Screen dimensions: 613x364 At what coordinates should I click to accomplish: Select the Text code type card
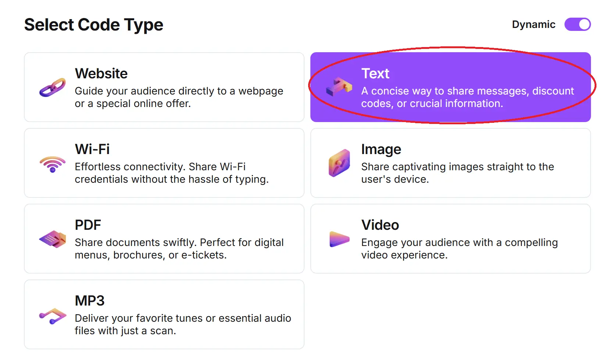(450, 88)
